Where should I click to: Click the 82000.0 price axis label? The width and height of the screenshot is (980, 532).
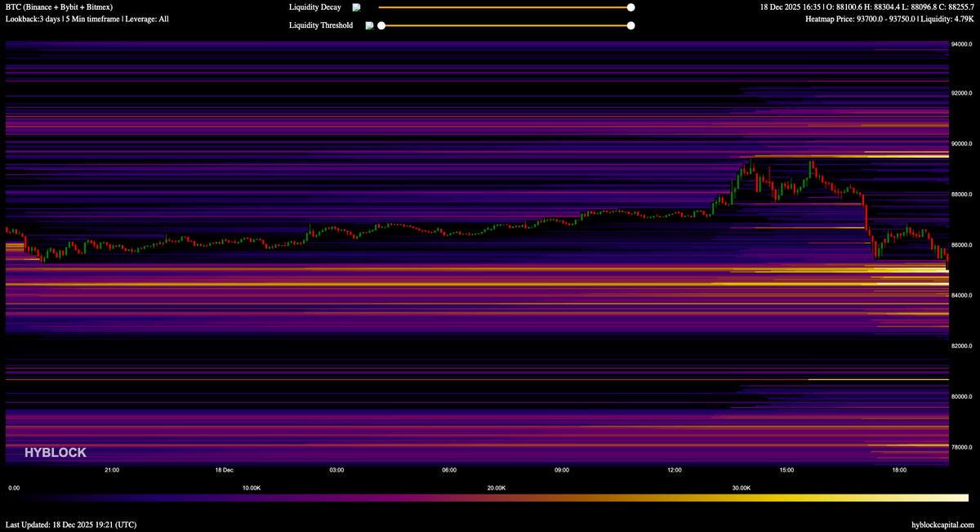pos(961,346)
